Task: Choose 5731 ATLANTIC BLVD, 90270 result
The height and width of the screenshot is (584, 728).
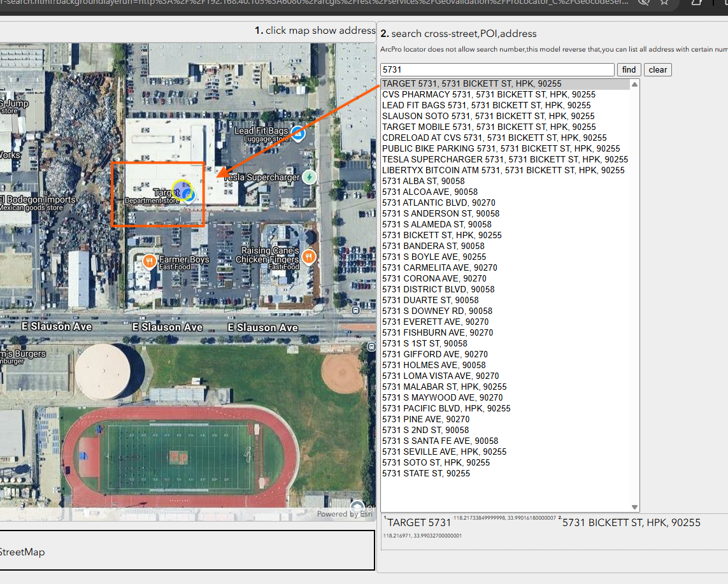Action: point(438,203)
